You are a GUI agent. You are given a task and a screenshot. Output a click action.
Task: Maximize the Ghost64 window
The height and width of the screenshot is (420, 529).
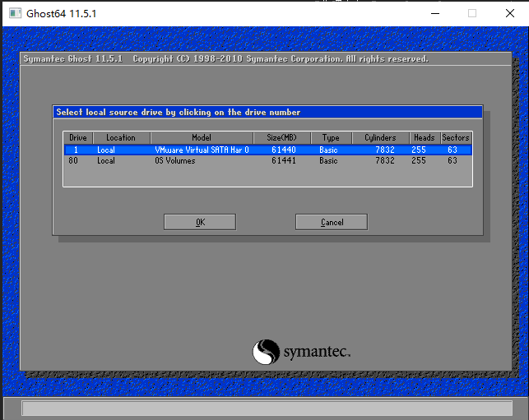472,13
